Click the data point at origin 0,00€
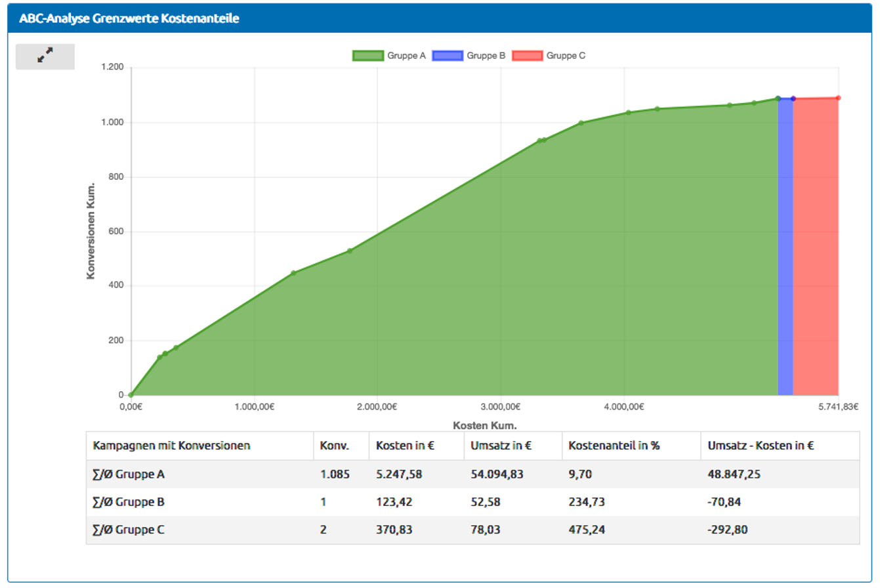 click(131, 395)
